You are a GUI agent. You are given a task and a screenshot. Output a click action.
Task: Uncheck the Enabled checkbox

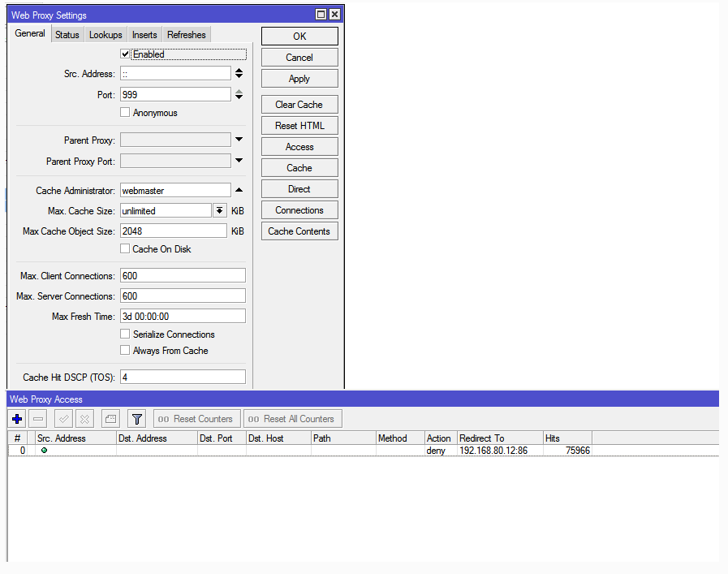point(125,54)
